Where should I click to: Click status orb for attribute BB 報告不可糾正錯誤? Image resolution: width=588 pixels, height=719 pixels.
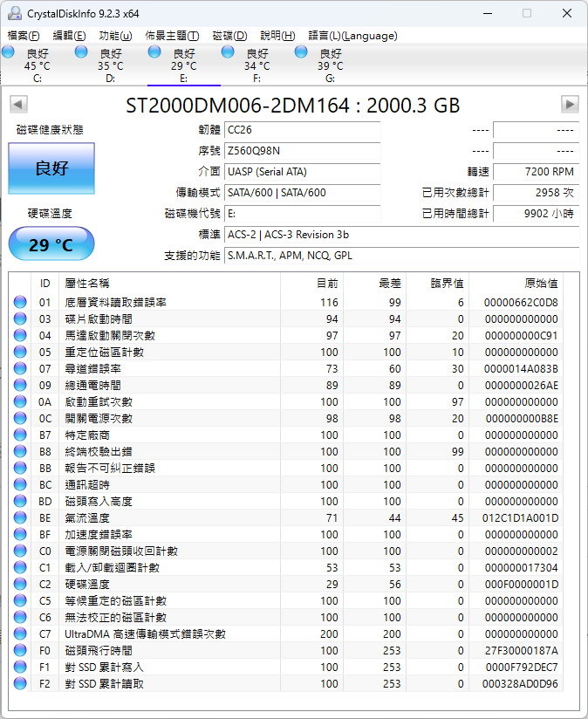point(20,469)
